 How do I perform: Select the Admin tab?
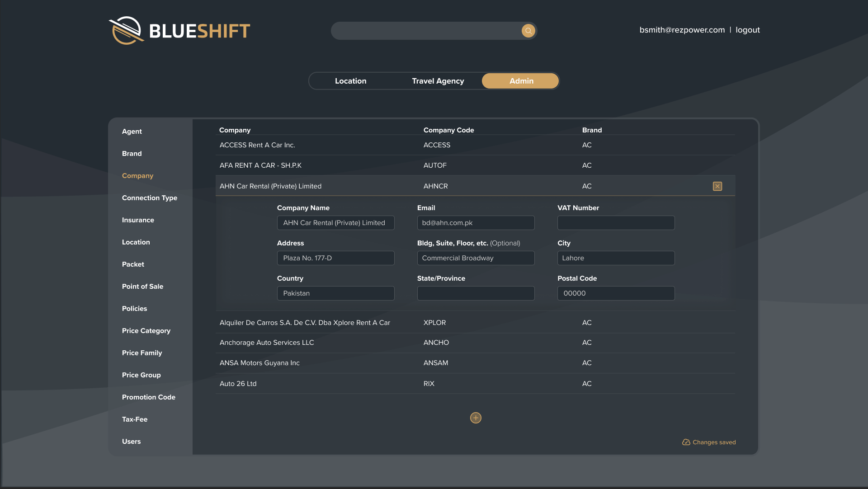(521, 81)
